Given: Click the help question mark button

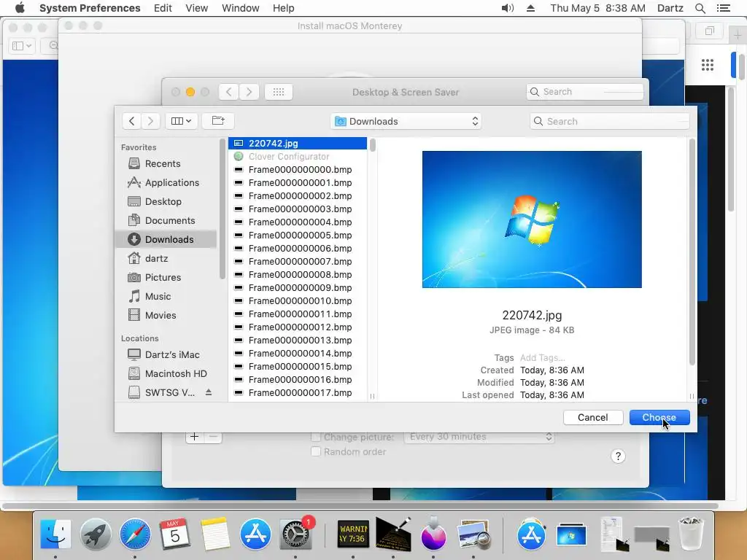Looking at the screenshot, I should [x=618, y=456].
